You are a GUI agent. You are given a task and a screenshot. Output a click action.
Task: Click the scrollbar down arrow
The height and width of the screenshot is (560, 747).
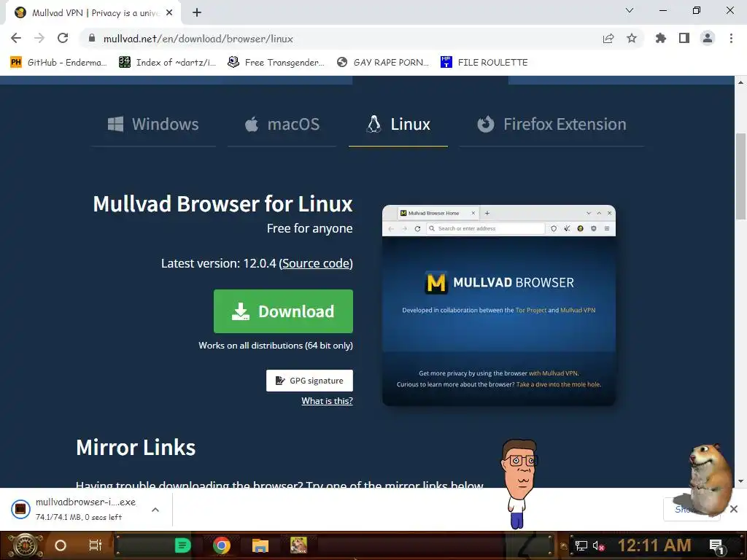[x=740, y=481]
